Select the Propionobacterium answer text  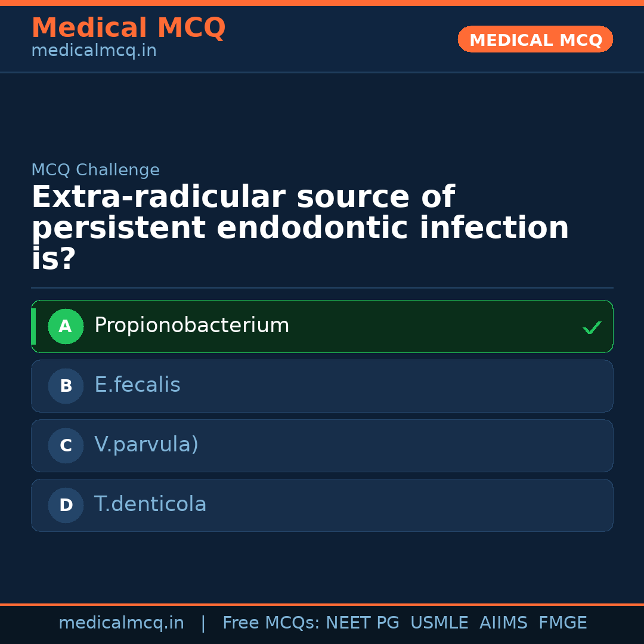[191, 326]
